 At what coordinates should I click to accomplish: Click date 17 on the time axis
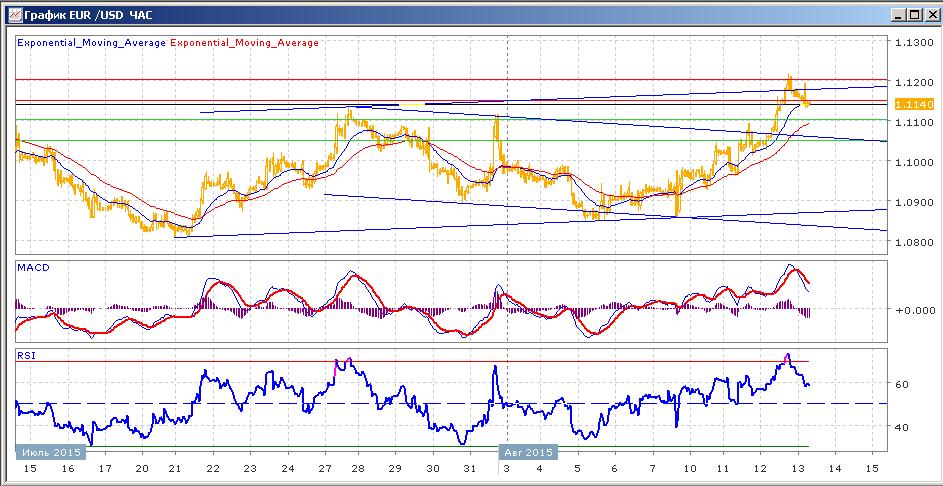105,469
